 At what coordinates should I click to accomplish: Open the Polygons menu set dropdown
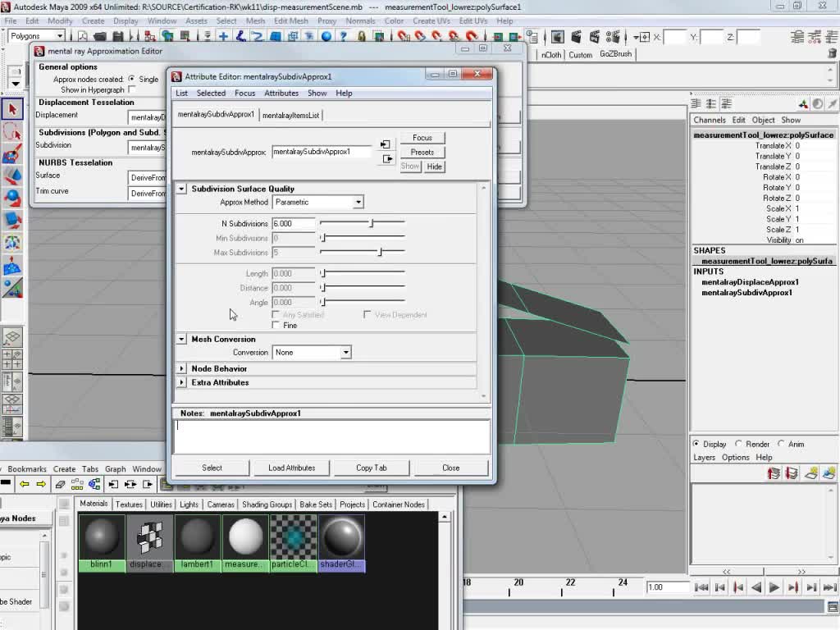36,36
